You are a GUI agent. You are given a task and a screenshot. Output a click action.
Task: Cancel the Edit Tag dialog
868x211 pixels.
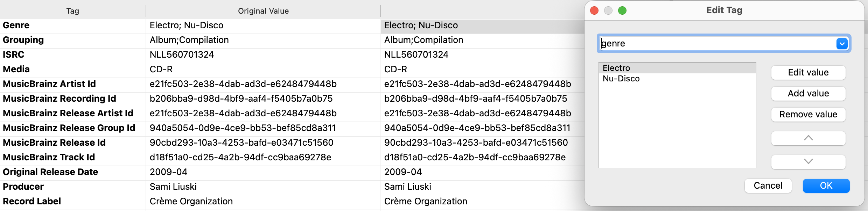768,185
